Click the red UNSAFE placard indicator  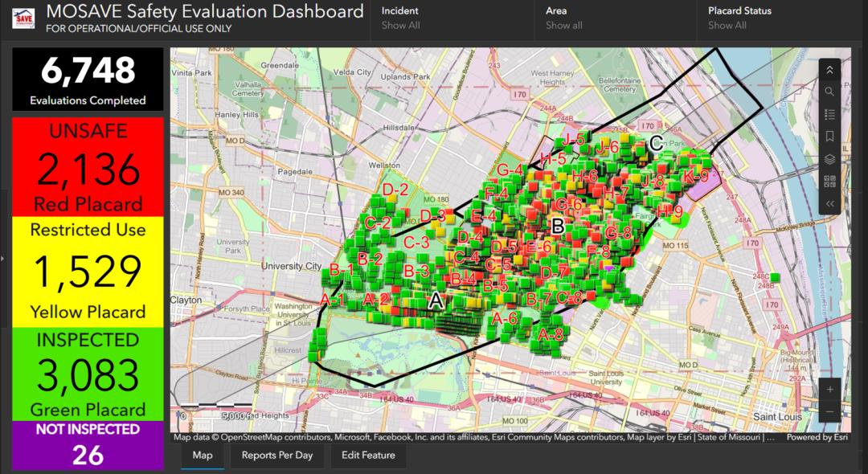coord(87,168)
